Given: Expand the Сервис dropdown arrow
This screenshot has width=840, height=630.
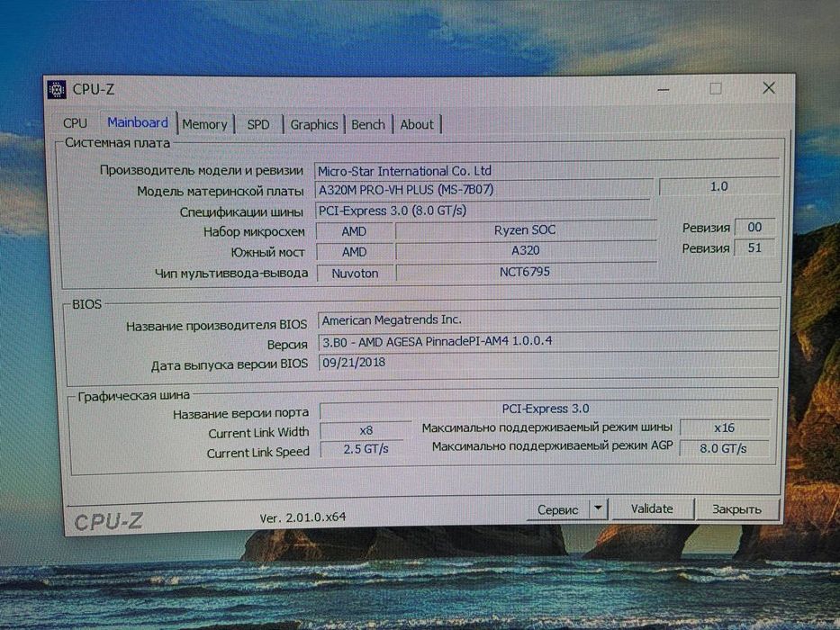Looking at the screenshot, I should 599,508.
